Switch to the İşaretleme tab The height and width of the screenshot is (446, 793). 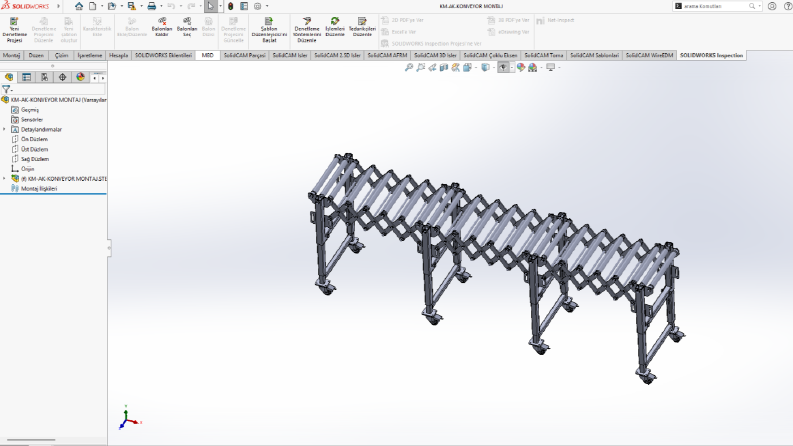pyautogui.click(x=90, y=55)
